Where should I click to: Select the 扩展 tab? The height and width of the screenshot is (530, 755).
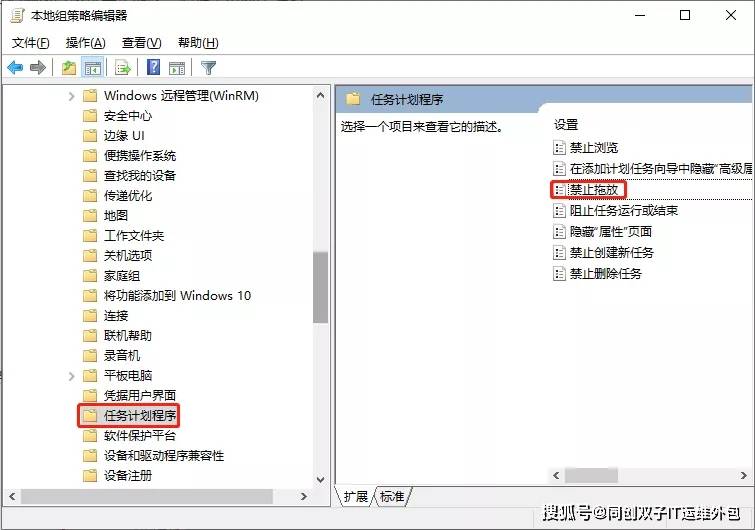click(x=355, y=496)
